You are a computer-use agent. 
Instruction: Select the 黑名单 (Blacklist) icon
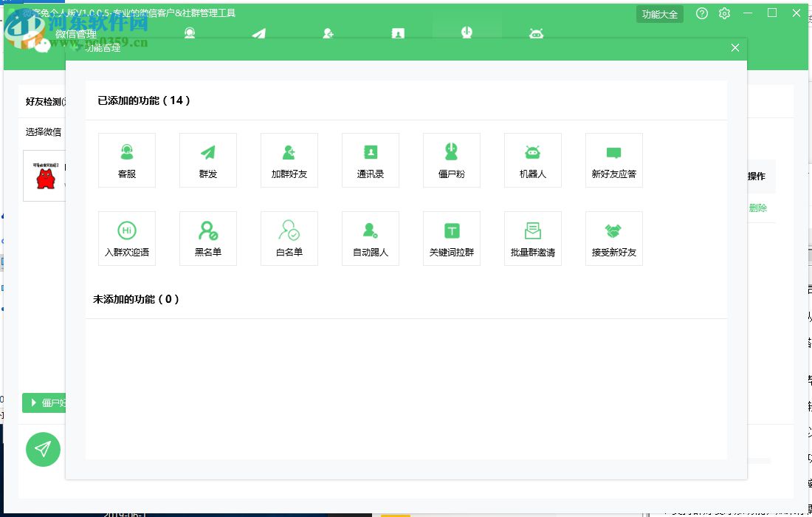207,238
